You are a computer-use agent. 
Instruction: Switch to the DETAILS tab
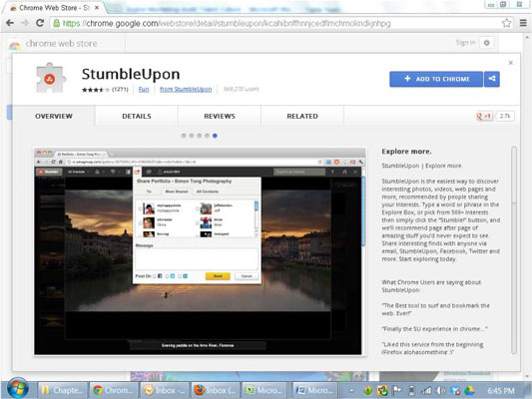pyautogui.click(x=137, y=116)
